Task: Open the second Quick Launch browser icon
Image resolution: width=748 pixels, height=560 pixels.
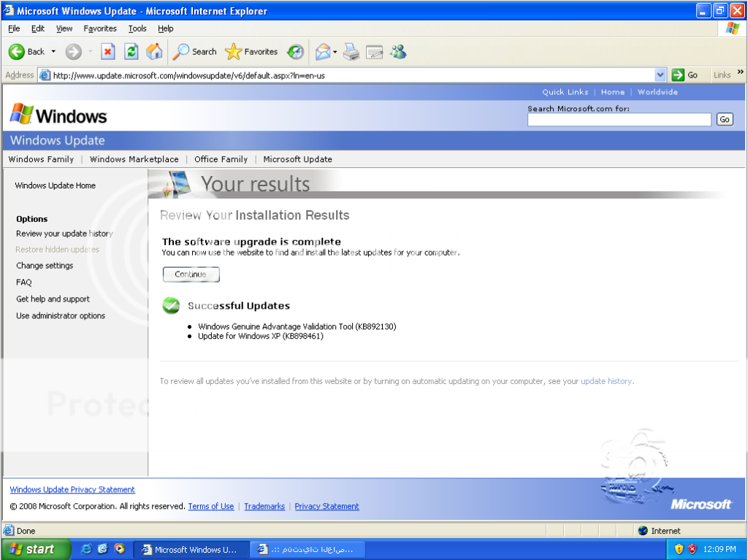Action: (102, 549)
